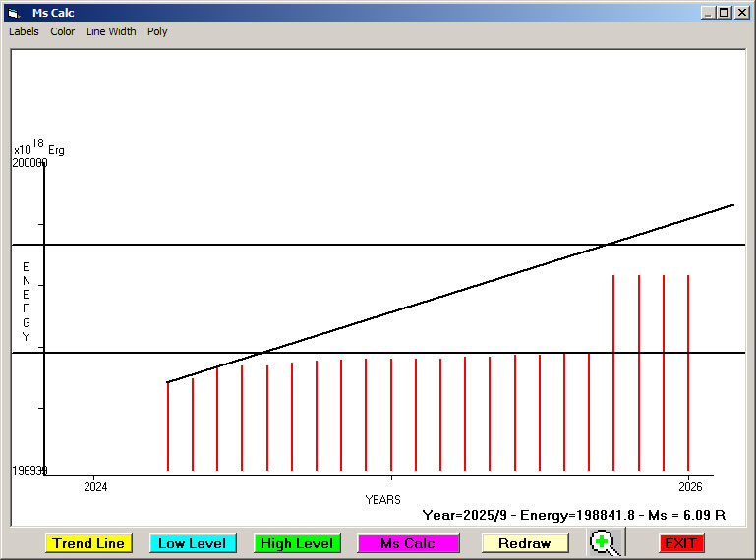This screenshot has height=560, width=756.
Task: Open the Color menu
Action: tap(63, 31)
